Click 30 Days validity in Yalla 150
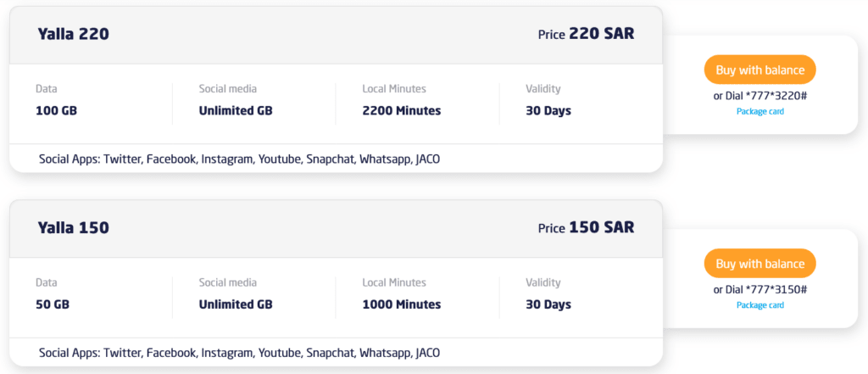This screenshot has height=374, width=868. click(548, 304)
